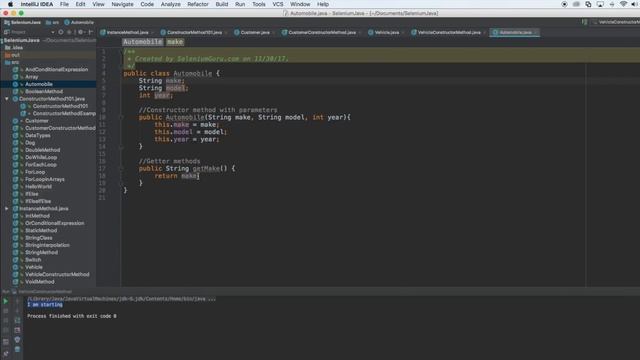Open the File menu
The image size is (640, 360).
point(64,4)
